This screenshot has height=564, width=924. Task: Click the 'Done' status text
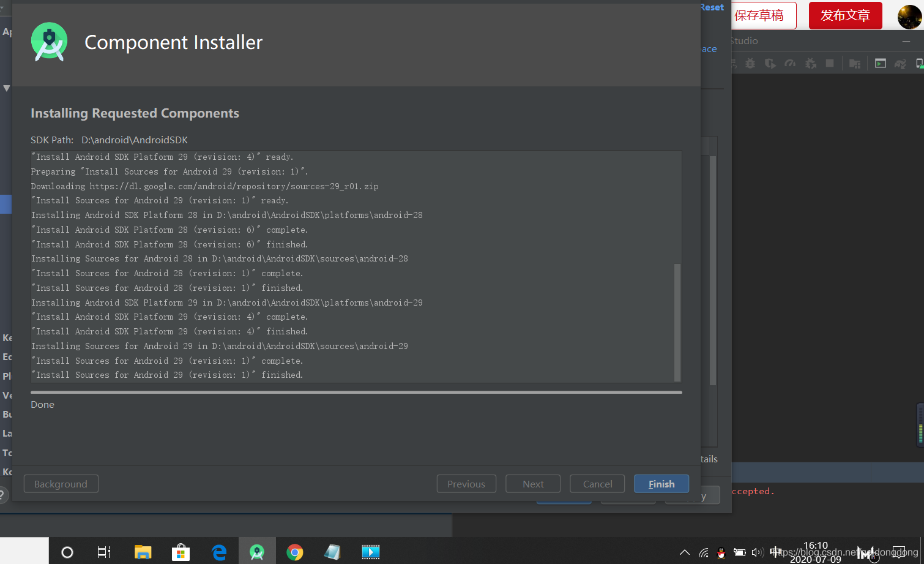[x=42, y=404]
